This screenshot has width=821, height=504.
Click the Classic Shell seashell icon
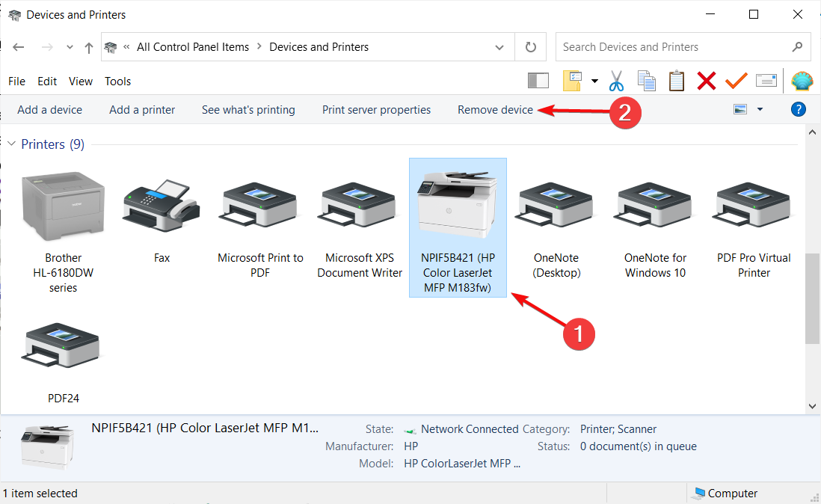pyautogui.click(x=802, y=81)
